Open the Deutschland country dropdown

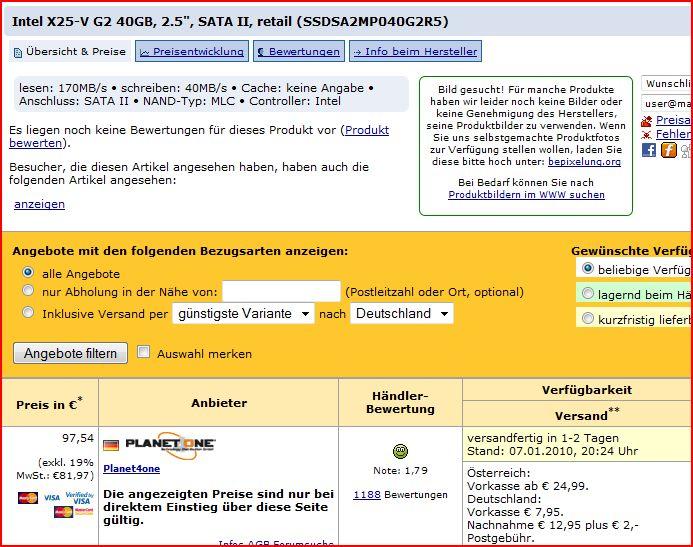click(402, 314)
